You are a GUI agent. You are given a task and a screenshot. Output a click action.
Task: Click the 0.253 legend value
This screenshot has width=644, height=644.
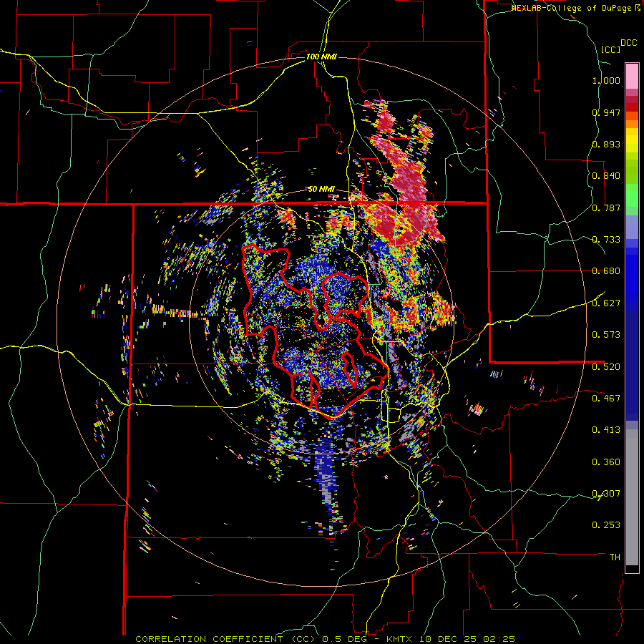pyautogui.click(x=606, y=525)
